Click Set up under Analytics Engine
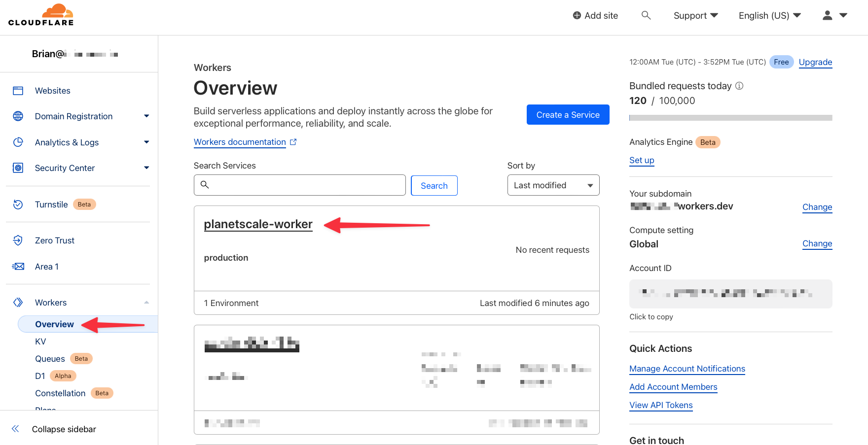Screen dimensions: 868x445 pos(642,160)
